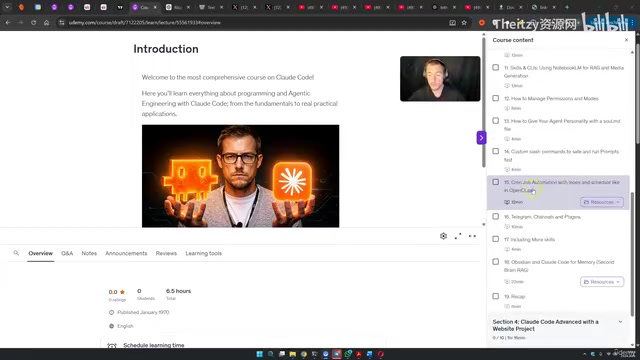Switch to the Overview tab
This screenshot has height=360, width=640.
[40, 253]
